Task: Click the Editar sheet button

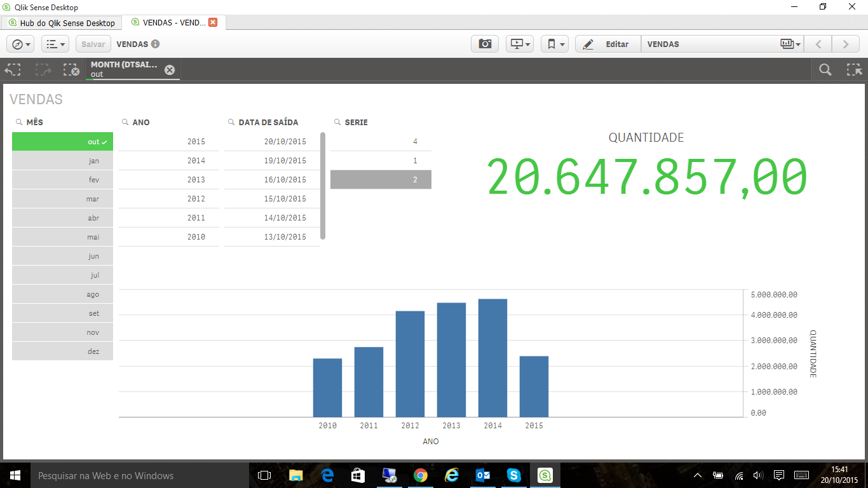Action: (x=608, y=44)
